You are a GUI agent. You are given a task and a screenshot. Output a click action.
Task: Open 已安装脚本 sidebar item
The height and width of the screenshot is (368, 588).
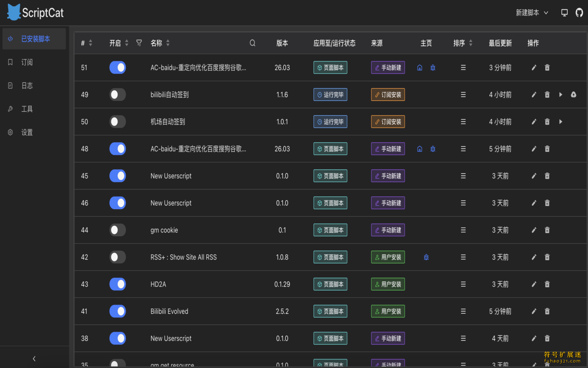pos(34,39)
